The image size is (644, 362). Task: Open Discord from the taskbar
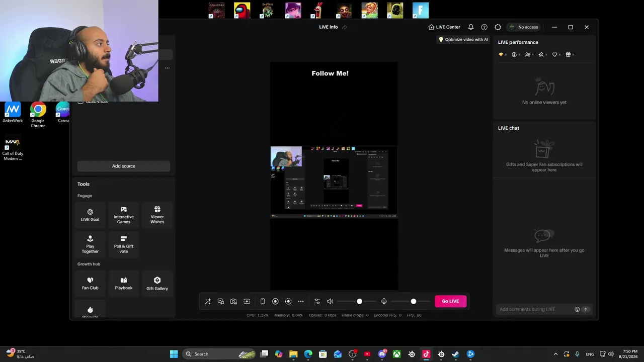[x=382, y=354]
